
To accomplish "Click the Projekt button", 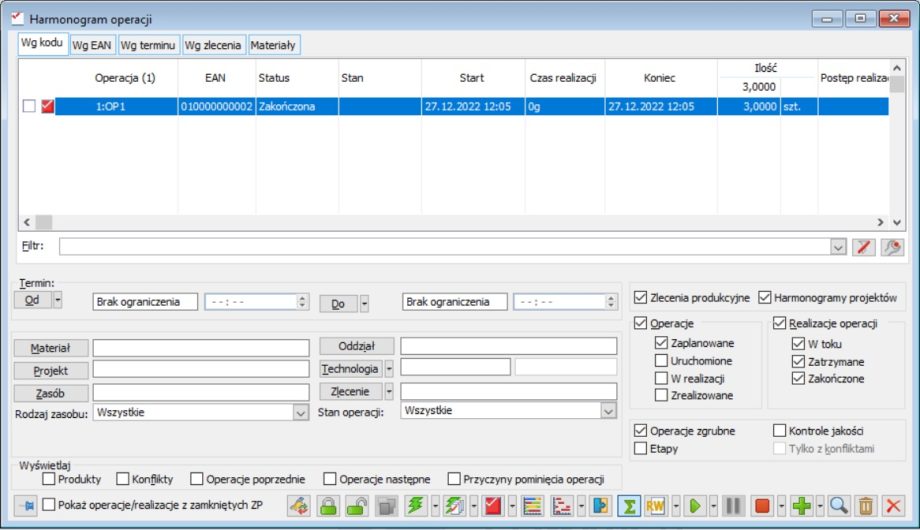I will coord(51,369).
